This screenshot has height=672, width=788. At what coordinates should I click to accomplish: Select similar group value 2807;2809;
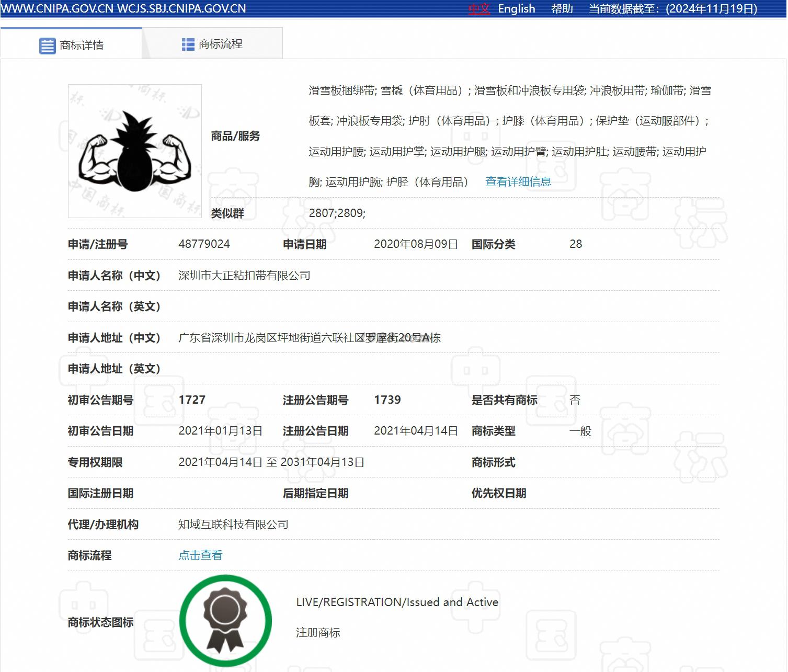point(337,213)
